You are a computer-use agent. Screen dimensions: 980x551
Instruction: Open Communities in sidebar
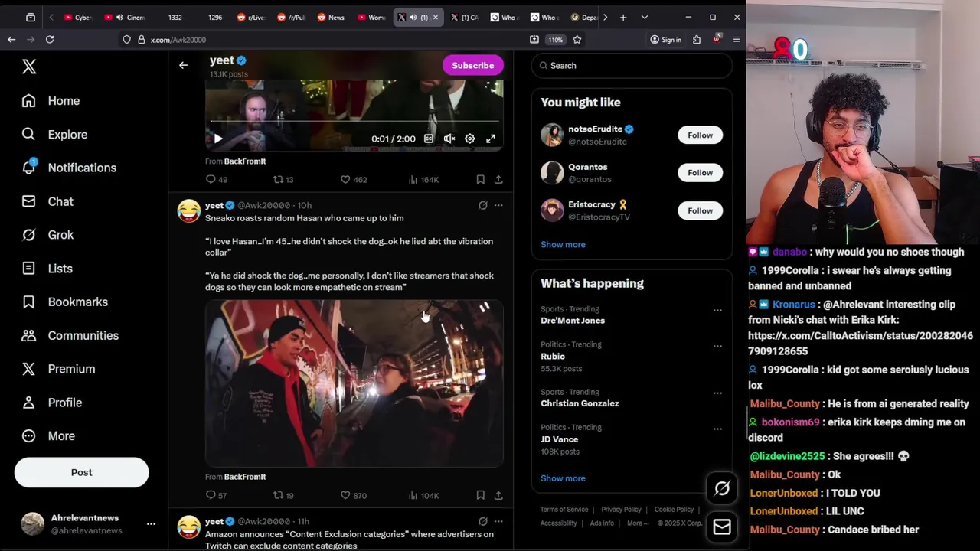70,335
